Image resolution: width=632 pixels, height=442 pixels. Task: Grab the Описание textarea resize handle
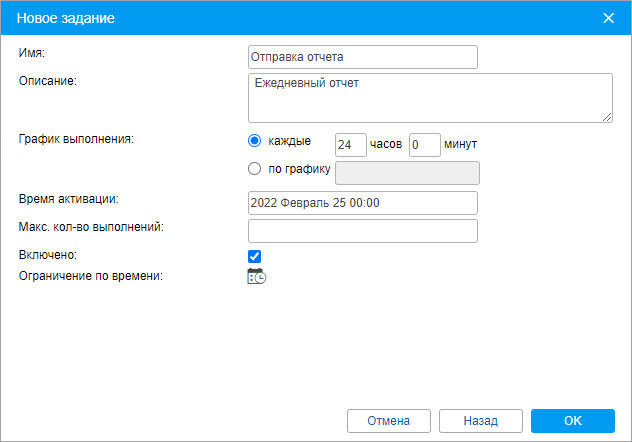click(607, 117)
